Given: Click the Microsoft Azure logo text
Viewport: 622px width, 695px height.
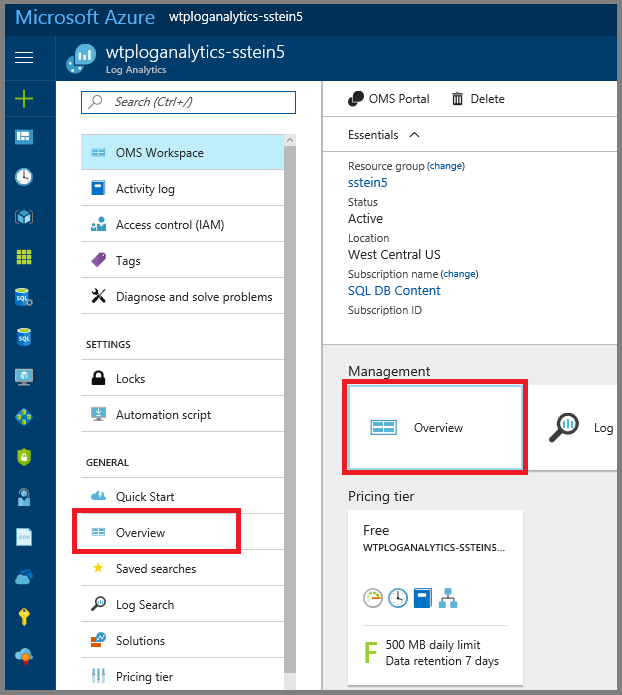Looking at the screenshot, I should click(85, 17).
